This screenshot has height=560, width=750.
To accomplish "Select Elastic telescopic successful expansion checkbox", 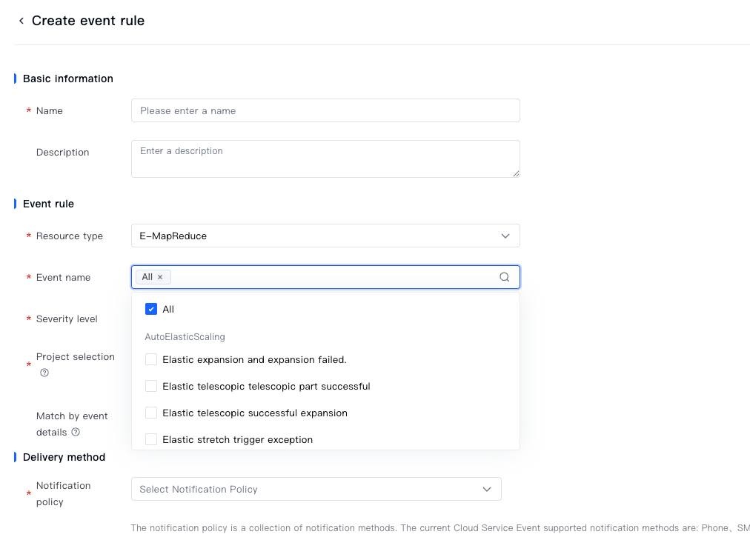I will click(151, 413).
